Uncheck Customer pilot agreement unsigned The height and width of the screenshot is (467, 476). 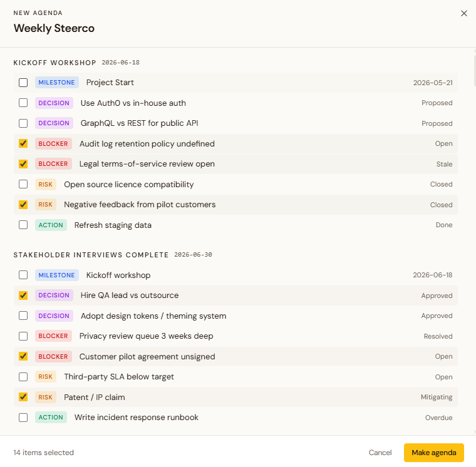(x=23, y=356)
